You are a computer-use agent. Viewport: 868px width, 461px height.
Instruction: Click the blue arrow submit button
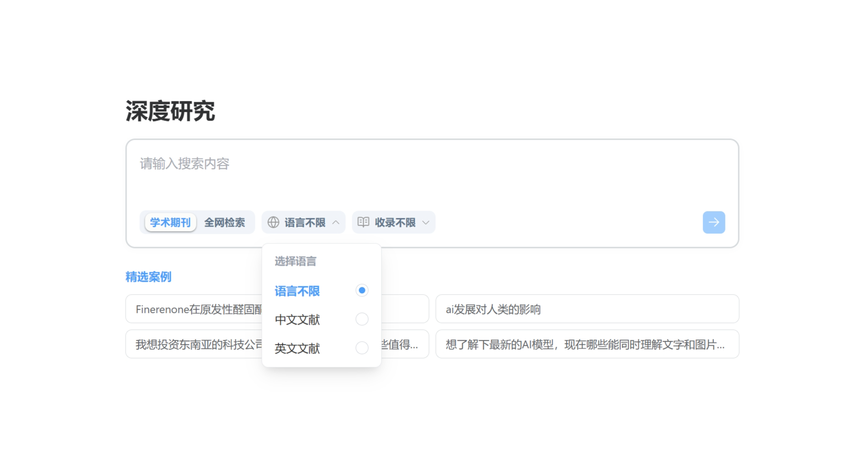(x=714, y=223)
